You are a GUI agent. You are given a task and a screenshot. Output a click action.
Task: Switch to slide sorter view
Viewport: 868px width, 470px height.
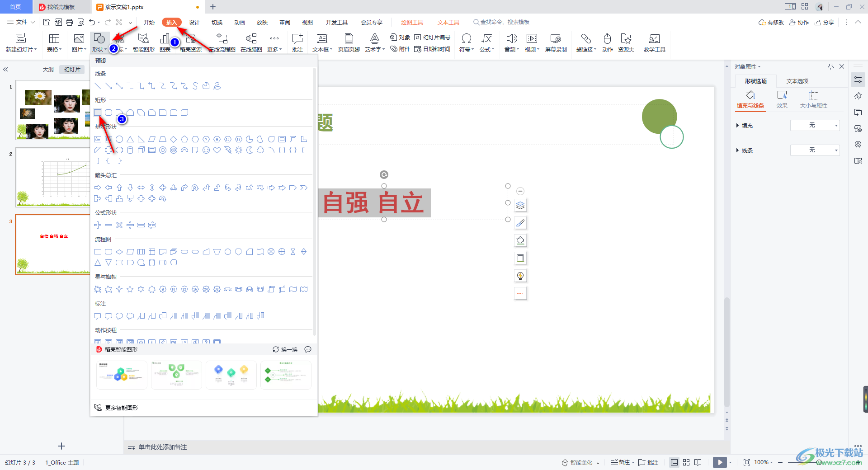pyautogui.click(x=686, y=462)
